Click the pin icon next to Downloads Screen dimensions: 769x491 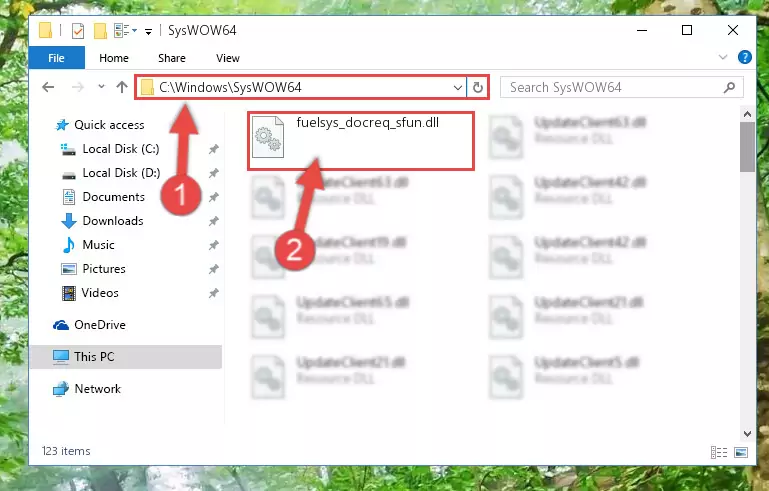pyautogui.click(x=213, y=221)
